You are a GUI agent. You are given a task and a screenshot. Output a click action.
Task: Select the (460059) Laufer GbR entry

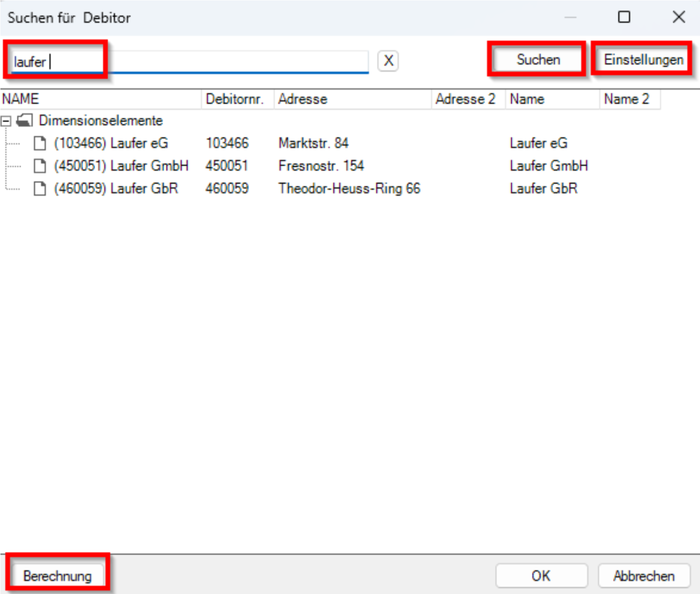click(x=116, y=188)
